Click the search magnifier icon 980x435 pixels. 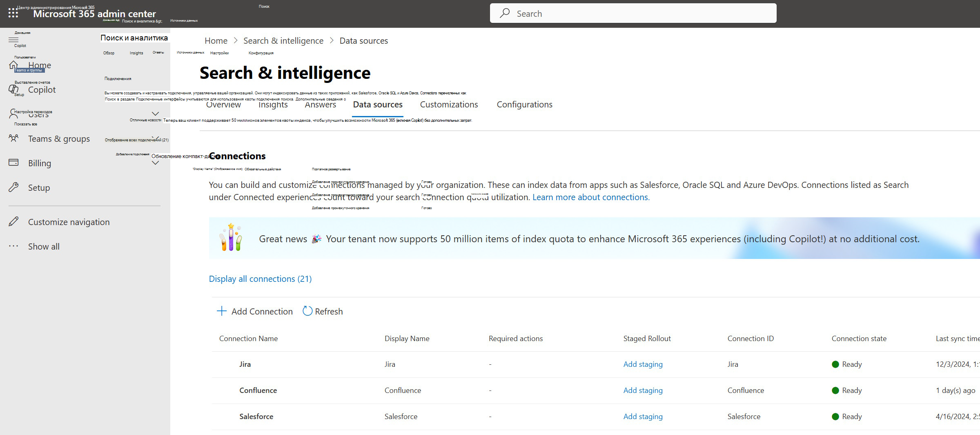pyautogui.click(x=505, y=13)
